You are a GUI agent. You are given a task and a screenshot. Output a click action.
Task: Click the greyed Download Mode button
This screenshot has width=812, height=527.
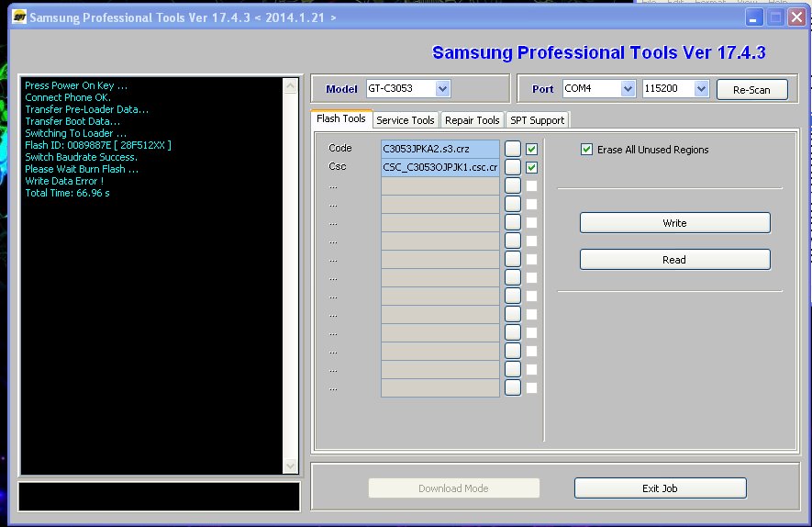coord(453,488)
